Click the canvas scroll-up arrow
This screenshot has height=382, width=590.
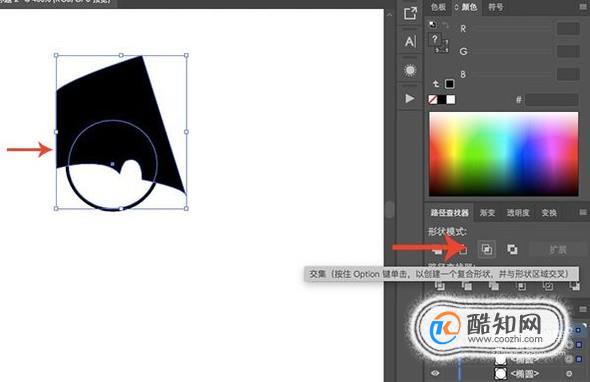389,15
